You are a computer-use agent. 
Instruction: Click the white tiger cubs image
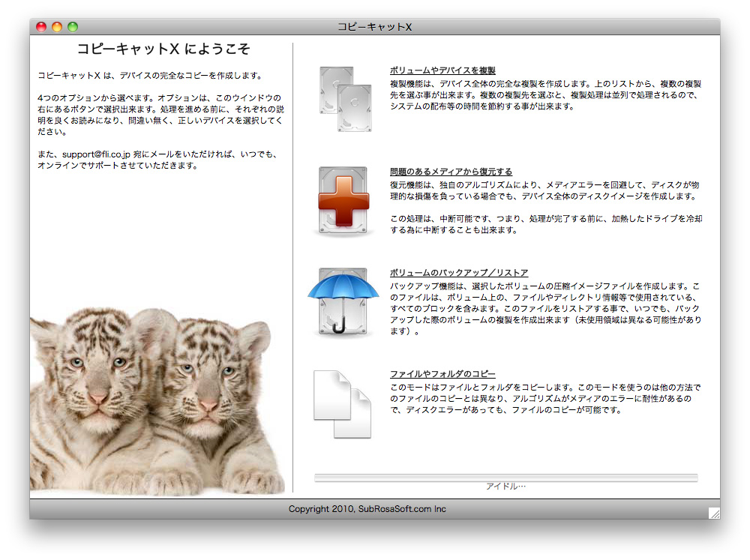point(157,401)
